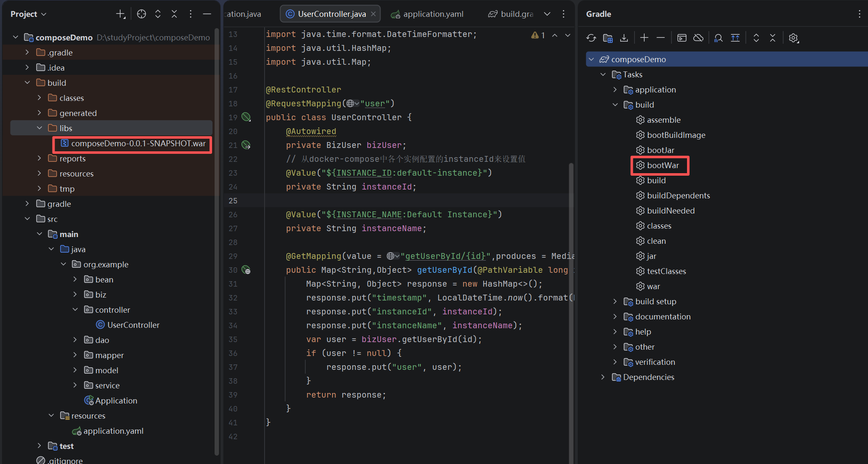Select composeDemo-0.0.1-SNAPSHOT.war file
The height and width of the screenshot is (464, 868).
[x=133, y=143]
